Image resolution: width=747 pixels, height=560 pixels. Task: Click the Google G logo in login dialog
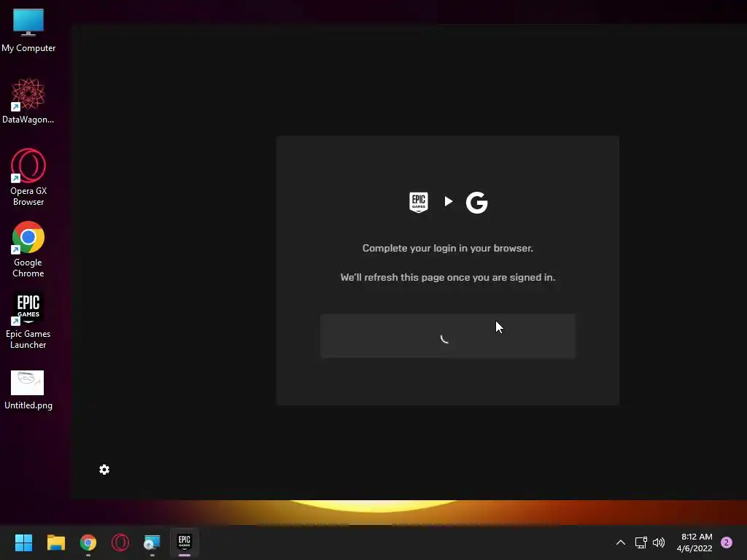[476, 203]
